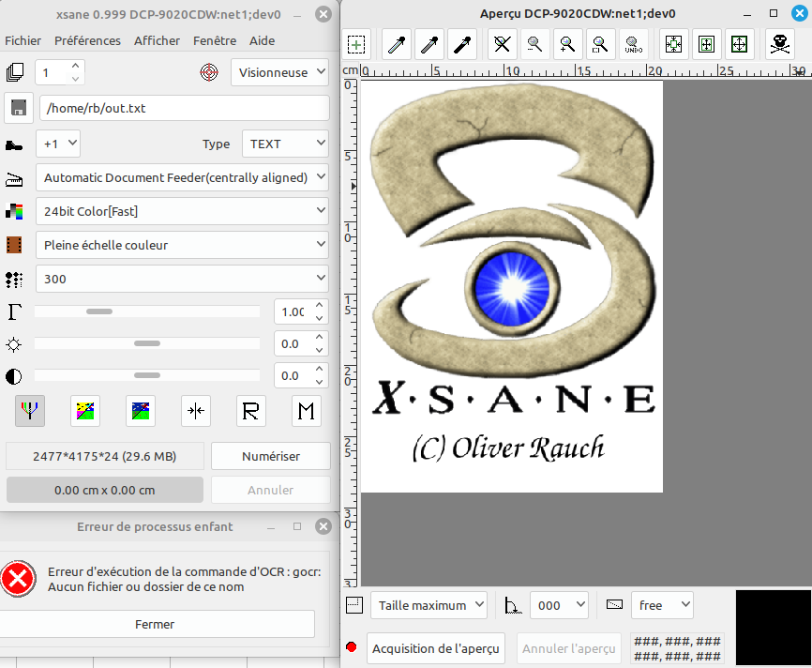Open the Afficher menu
Viewport: 812px width, 668px height.
click(157, 40)
